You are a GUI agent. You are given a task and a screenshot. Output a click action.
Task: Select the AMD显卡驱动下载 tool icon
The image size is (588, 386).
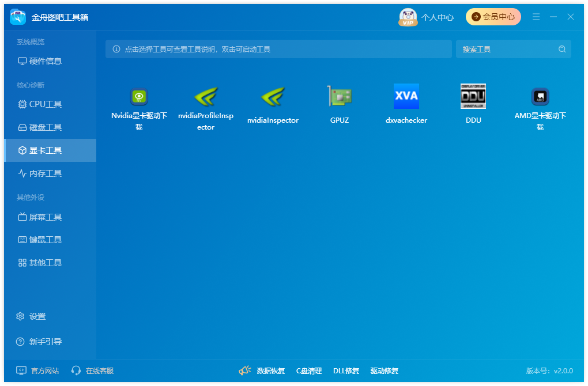pos(540,97)
